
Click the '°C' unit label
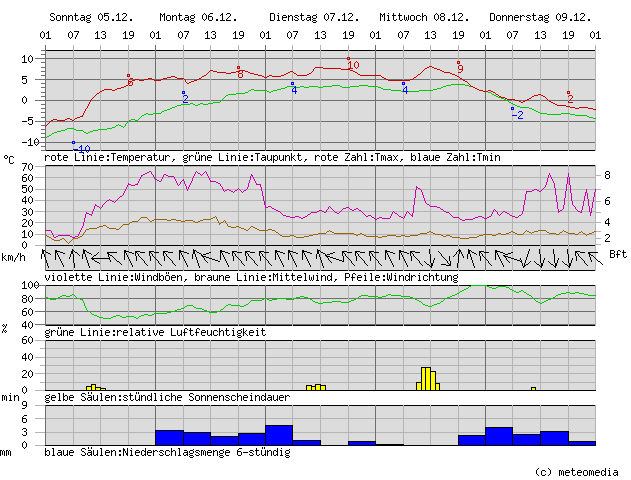click(9, 160)
